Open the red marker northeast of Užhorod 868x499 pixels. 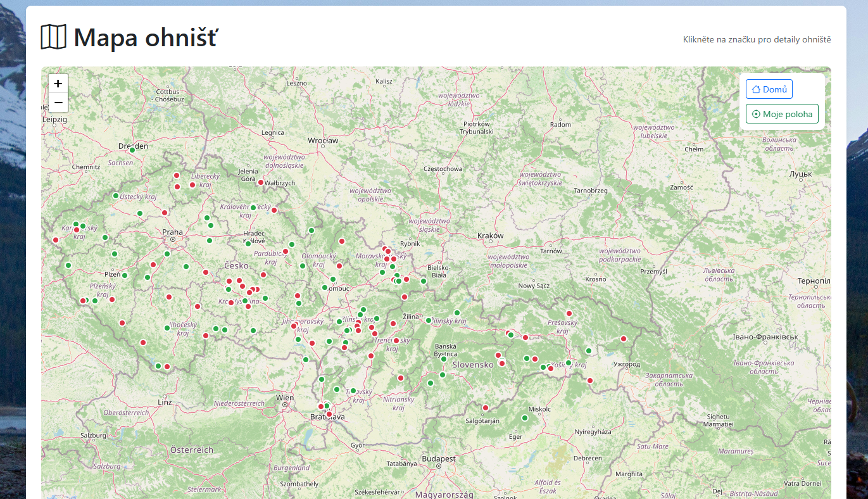[624, 339]
